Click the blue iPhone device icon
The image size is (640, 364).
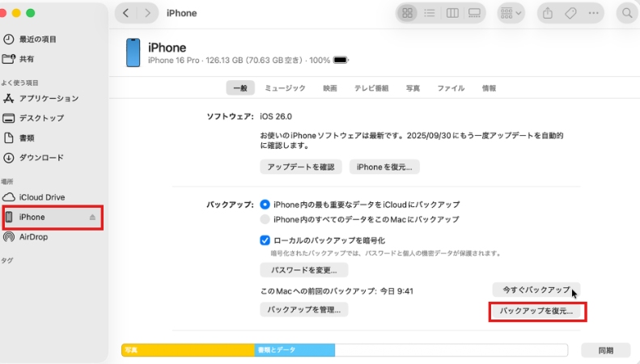tap(133, 53)
